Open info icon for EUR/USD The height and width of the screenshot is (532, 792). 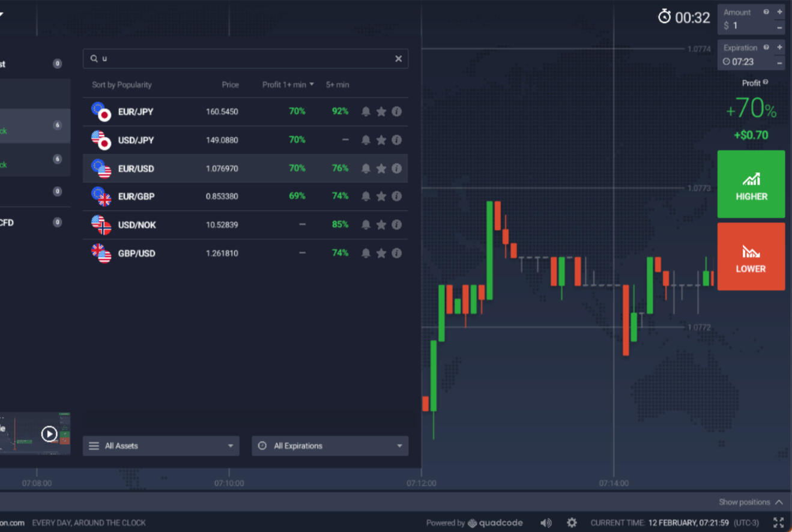click(396, 169)
